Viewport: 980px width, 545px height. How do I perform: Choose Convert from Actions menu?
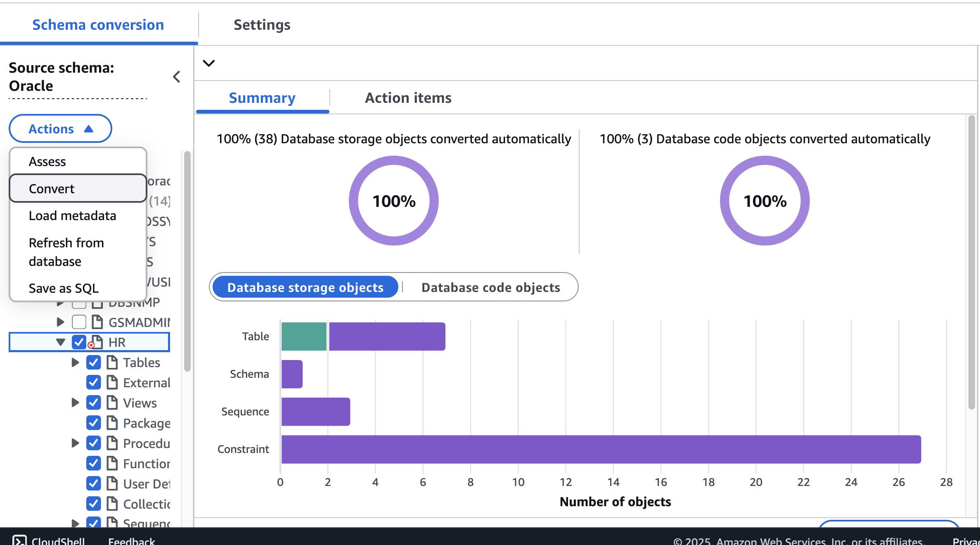[x=78, y=188]
